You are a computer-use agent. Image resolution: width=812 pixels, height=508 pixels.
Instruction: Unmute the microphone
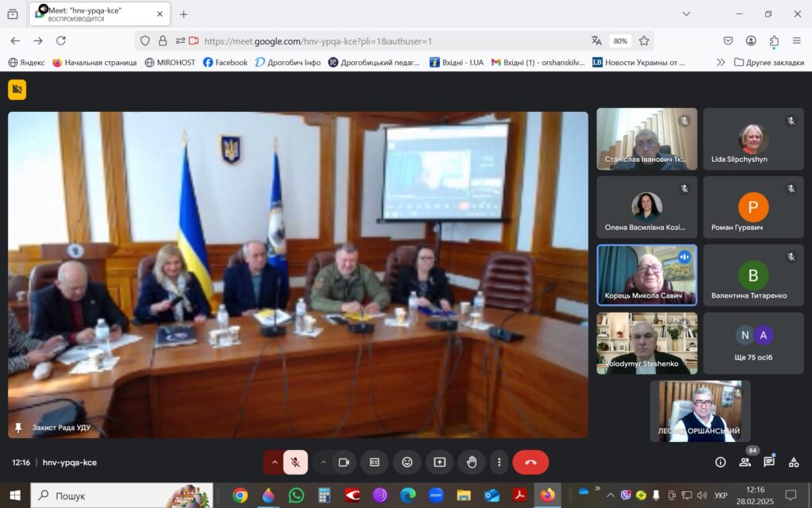[295, 462]
